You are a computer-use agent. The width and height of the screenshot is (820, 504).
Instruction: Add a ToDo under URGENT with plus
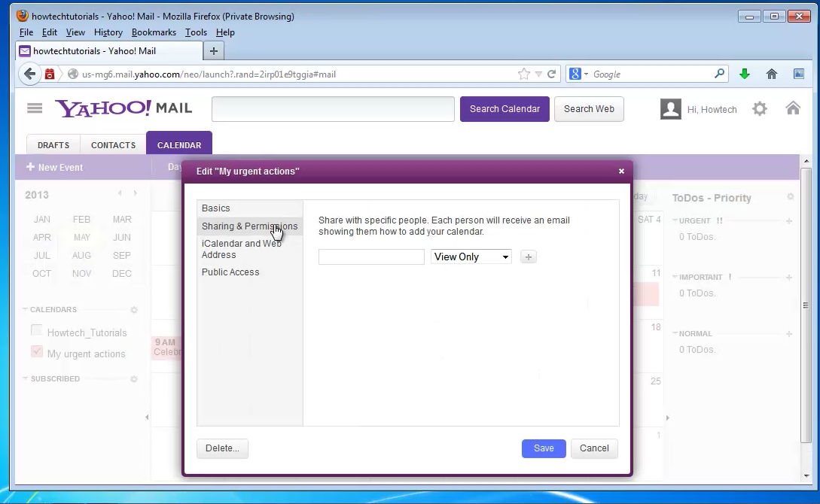point(788,221)
